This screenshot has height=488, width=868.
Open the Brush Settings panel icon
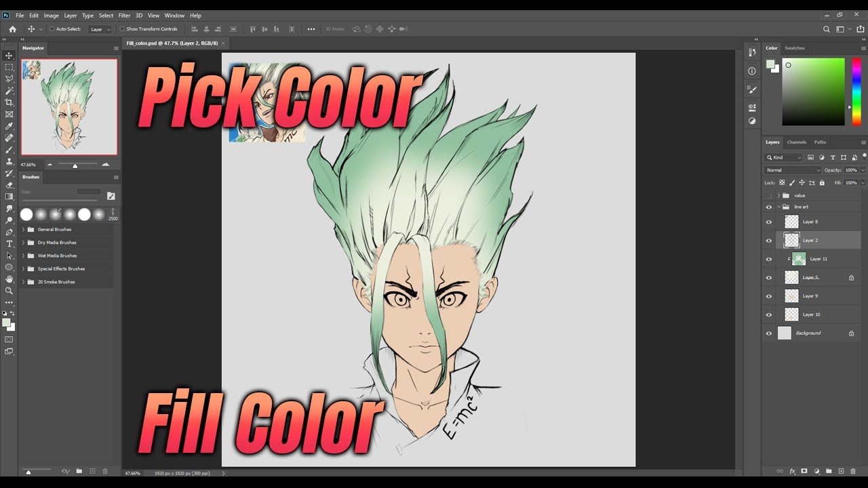pyautogui.click(x=752, y=89)
